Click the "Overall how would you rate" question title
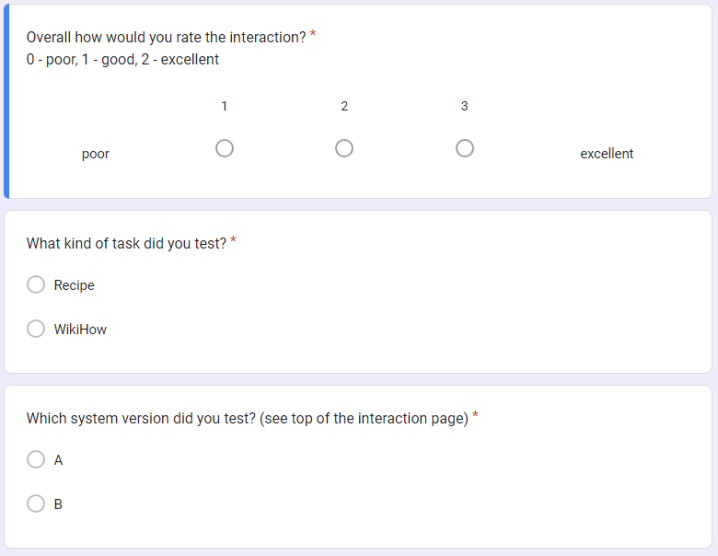 (x=166, y=37)
